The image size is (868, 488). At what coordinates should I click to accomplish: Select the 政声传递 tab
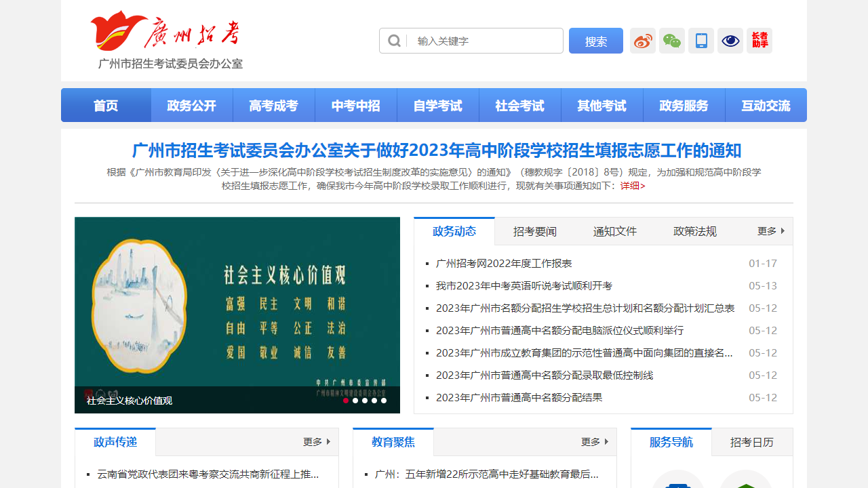[x=115, y=442]
